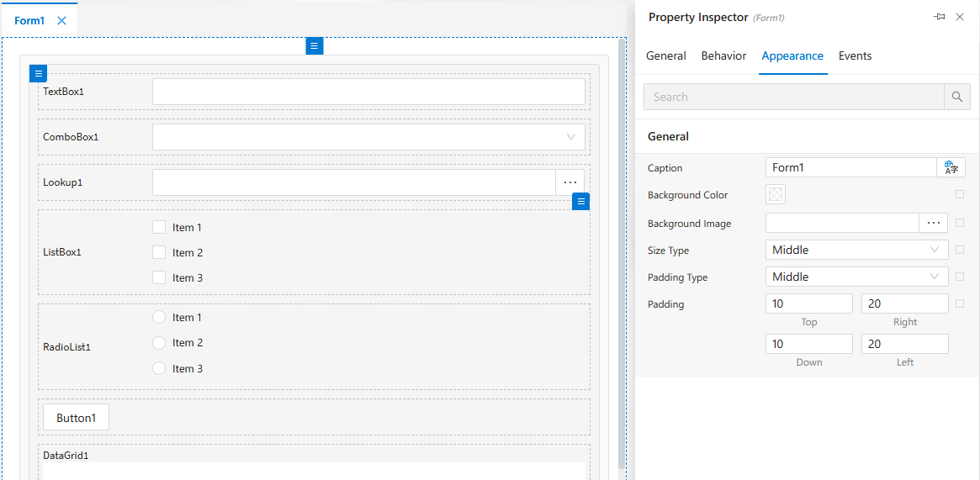The height and width of the screenshot is (480, 980).
Task: Open the Padding Type dropdown
Action: point(857,277)
